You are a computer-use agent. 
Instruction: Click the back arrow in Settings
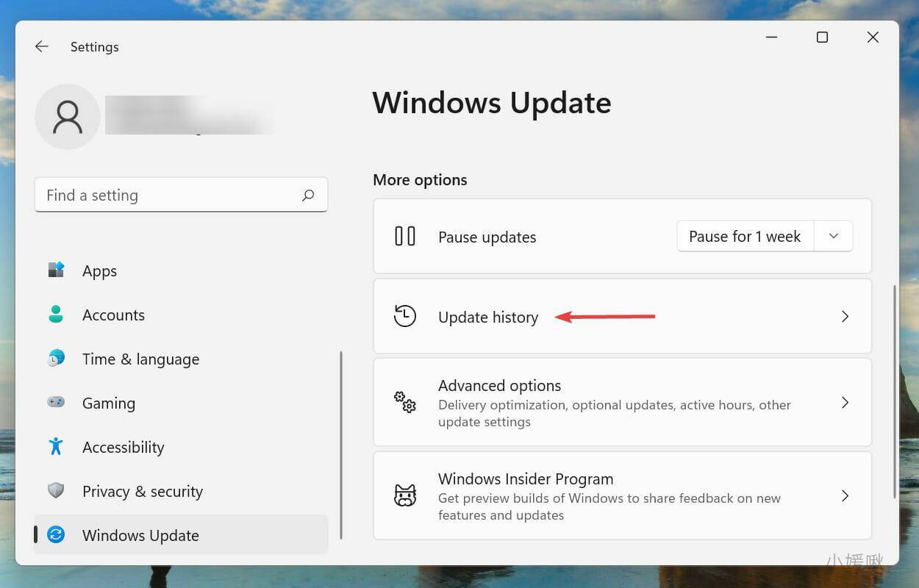click(x=41, y=46)
